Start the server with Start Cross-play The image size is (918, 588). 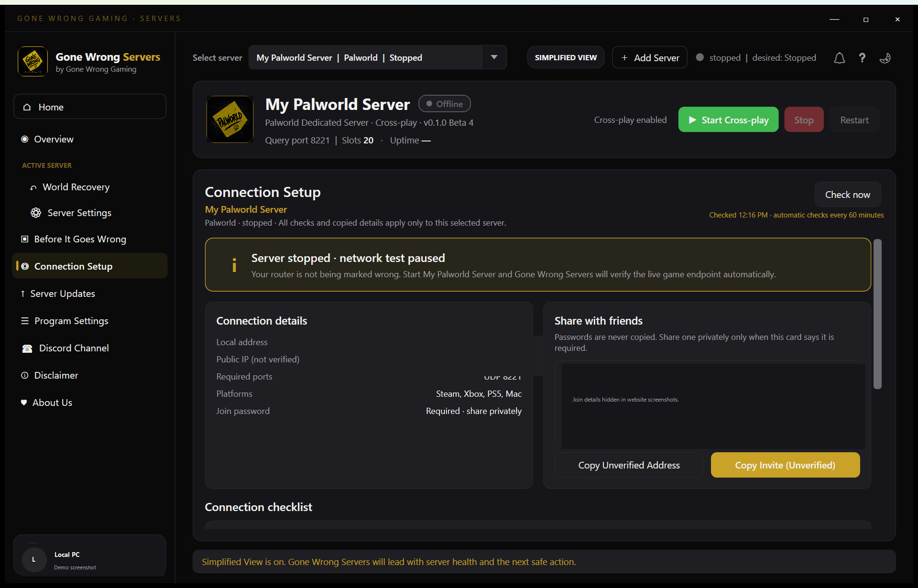(728, 120)
